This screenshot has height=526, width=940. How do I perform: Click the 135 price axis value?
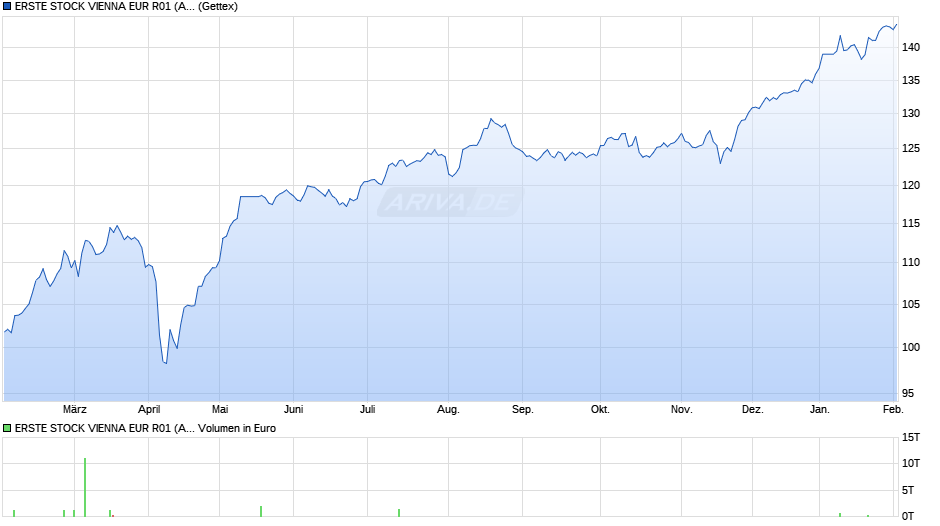click(911, 80)
